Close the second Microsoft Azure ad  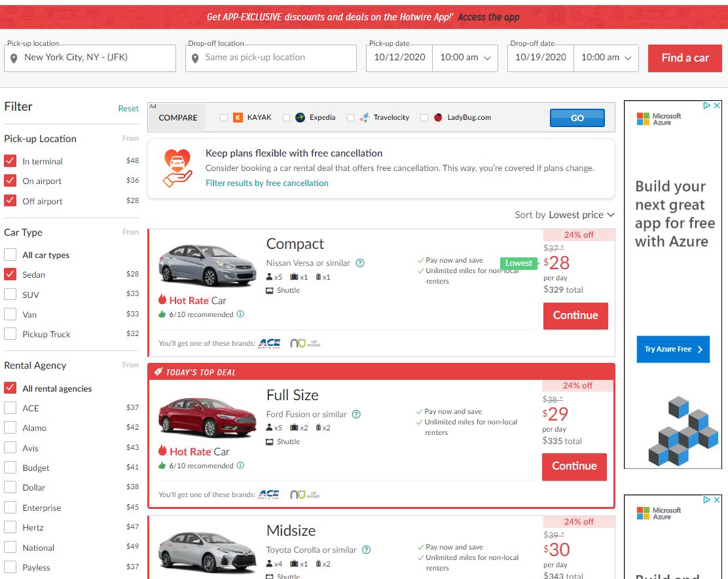point(717,500)
